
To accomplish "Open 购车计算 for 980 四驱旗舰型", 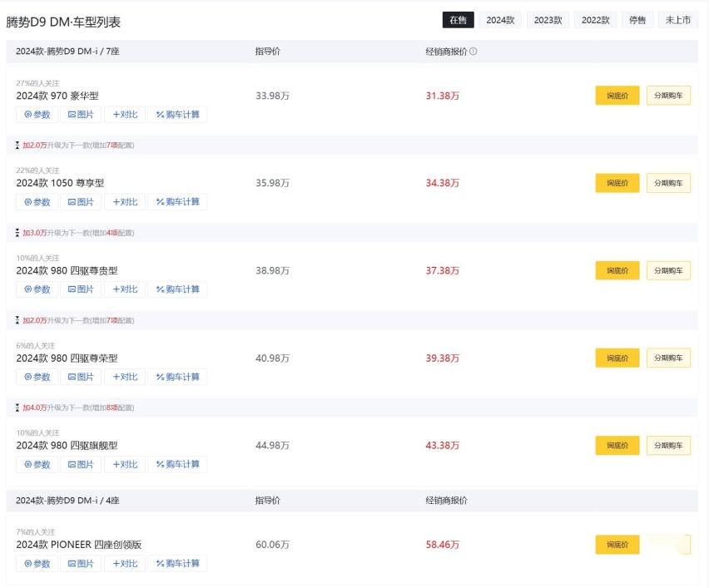I will [177, 464].
